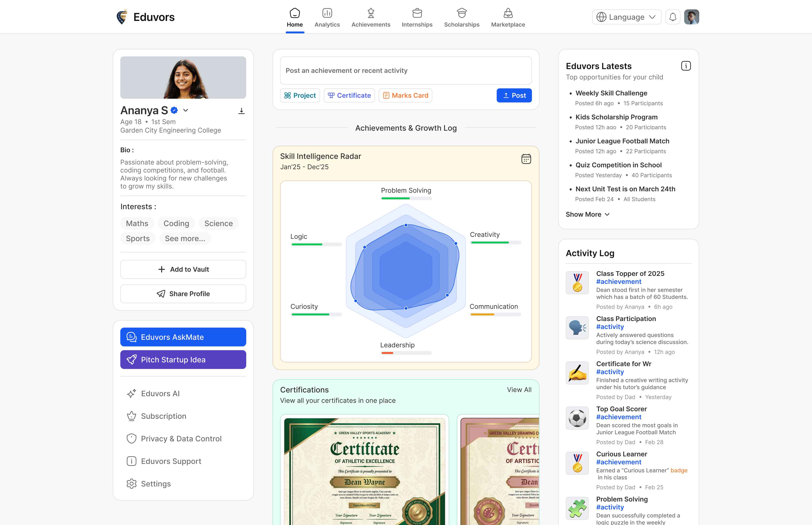Click View All in Certifications
812x525 pixels.
coord(519,390)
